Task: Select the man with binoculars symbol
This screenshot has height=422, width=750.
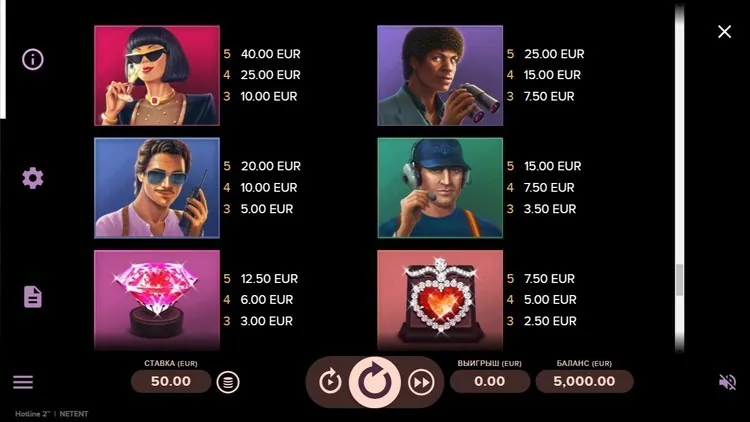Action: (440, 76)
